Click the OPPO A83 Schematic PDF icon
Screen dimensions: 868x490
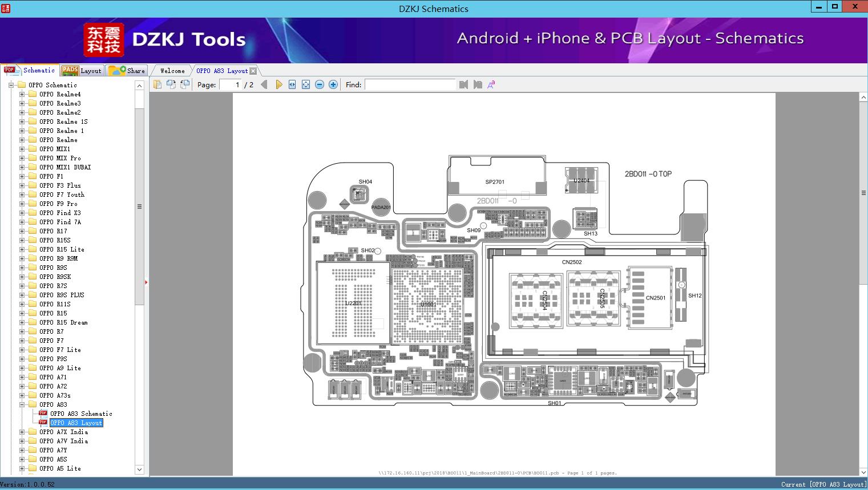(x=43, y=414)
